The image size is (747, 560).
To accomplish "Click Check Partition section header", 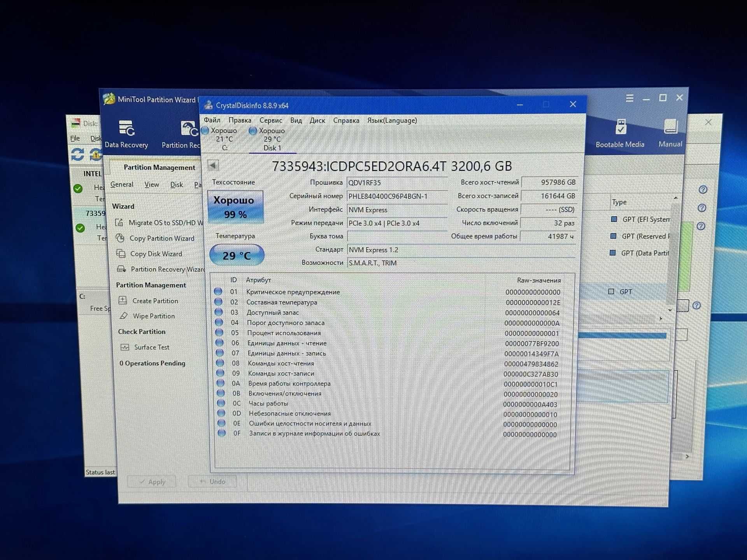I will pos(142,331).
